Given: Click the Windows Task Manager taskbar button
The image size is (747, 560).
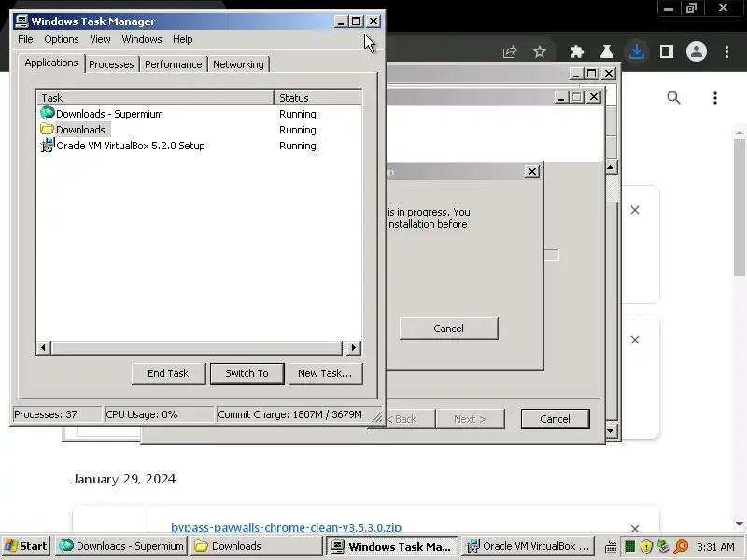Looking at the screenshot, I should coord(391,546).
